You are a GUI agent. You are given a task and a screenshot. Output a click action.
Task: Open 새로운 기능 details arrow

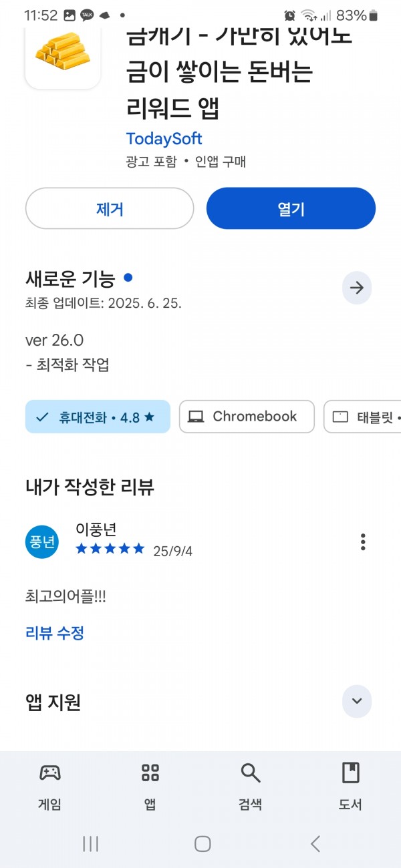(x=357, y=288)
